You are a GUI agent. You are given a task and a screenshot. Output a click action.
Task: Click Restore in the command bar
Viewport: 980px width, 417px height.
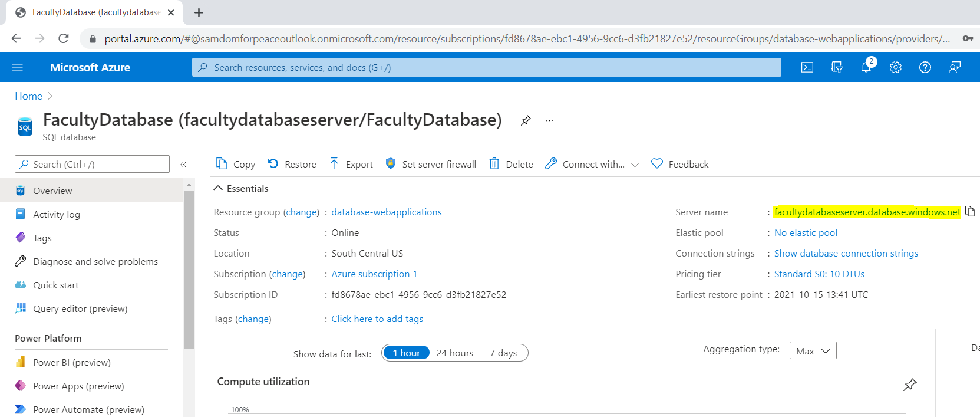[x=292, y=164]
